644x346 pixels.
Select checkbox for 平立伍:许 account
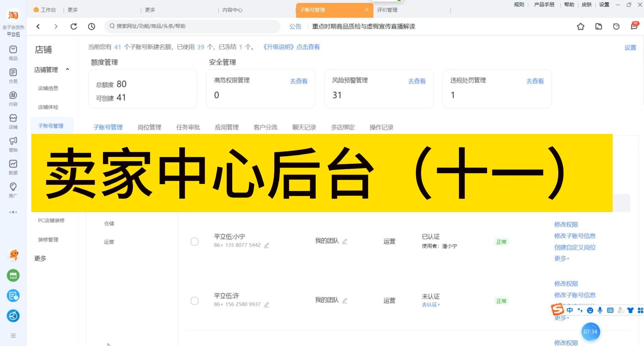click(194, 301)
